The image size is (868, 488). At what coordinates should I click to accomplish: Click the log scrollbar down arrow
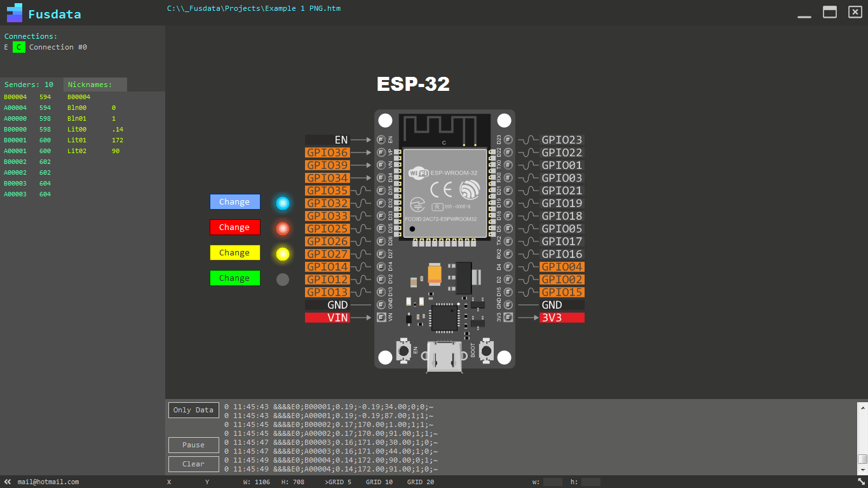tap(862, 469)
